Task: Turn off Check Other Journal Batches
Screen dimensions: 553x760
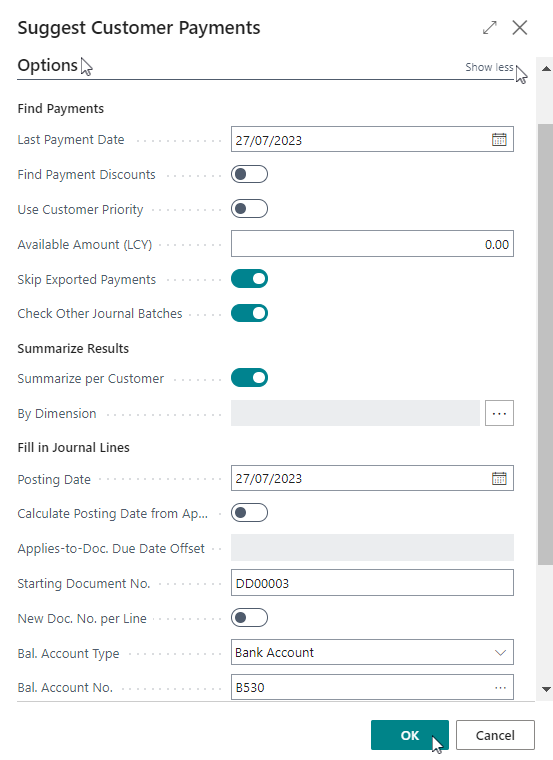Action: [x=249, y=313]
